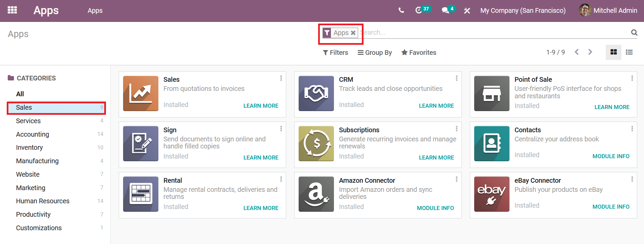Click Module Info on Amazon Connector card
Image resolution: width=644 pixels, height=244 pixels.
435,208
